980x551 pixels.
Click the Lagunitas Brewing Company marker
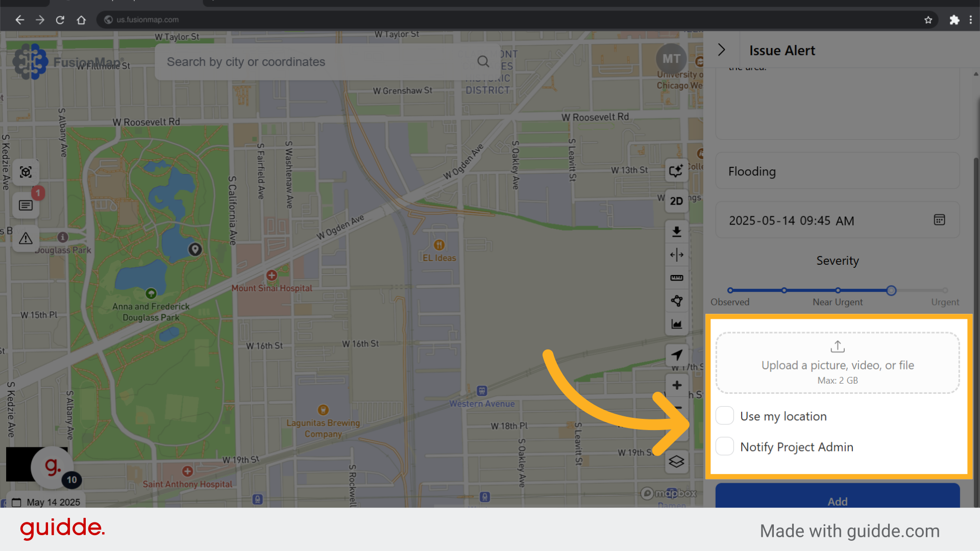tap(323, 410)
